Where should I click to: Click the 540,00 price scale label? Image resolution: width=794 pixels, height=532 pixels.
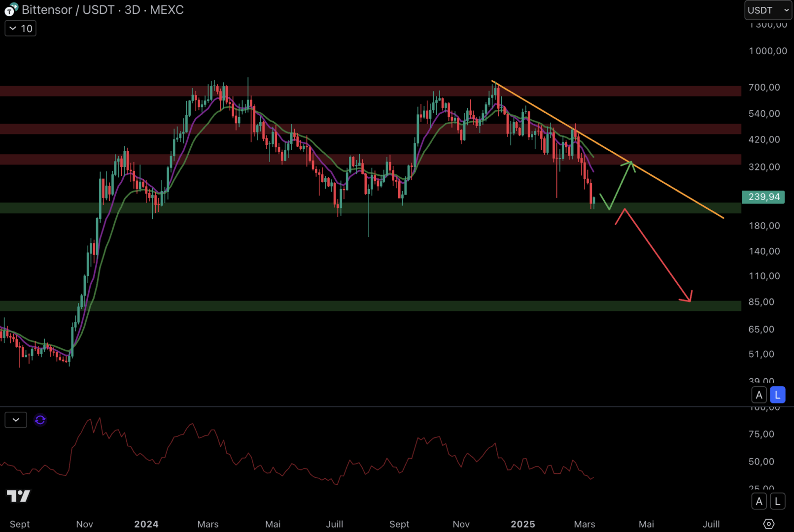[x=764, y=114]
